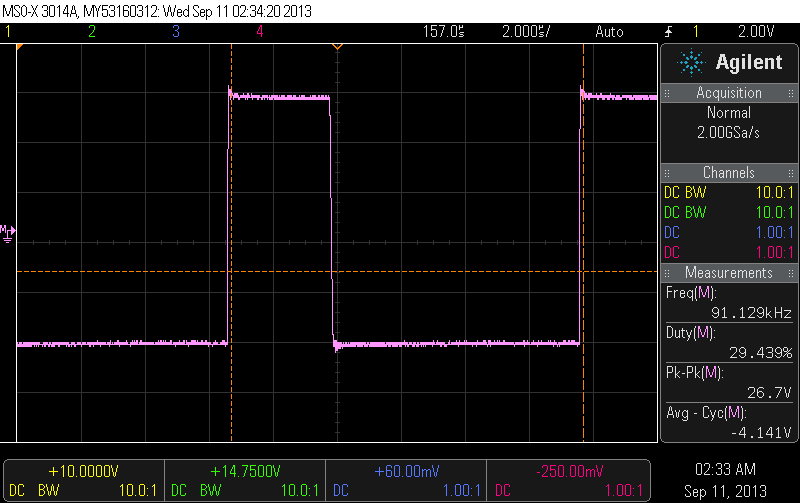Click the Freq(M) 91.129kHz measurement
The height and width of the screenshot is (503, 800).
729,303
